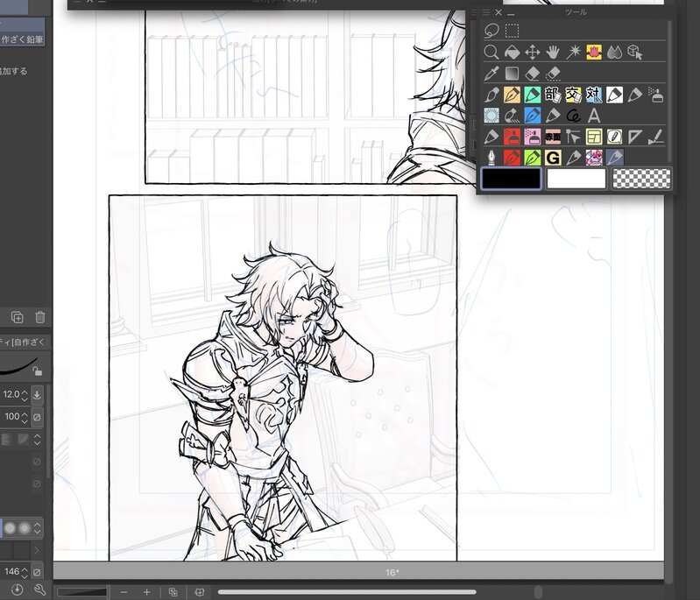Screen dimensions: 700x600
Task: Click the reset clock icon in tool property
Action: click(17, 589)
